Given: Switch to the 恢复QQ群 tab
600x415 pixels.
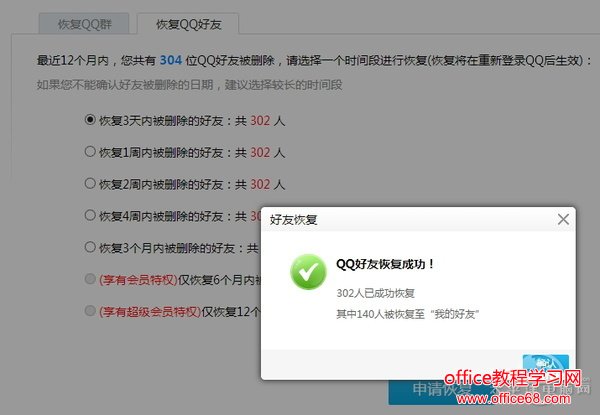Looking at the screenshot, I should coord(84,24).
